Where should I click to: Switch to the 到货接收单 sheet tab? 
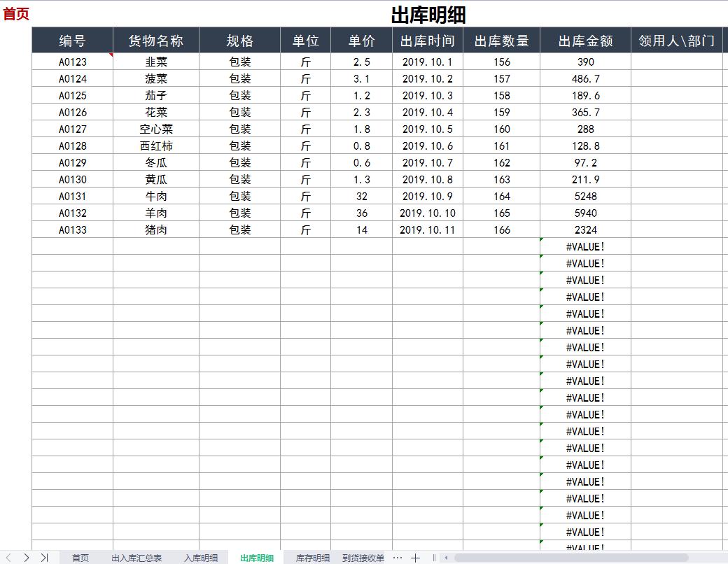(363, 558)
